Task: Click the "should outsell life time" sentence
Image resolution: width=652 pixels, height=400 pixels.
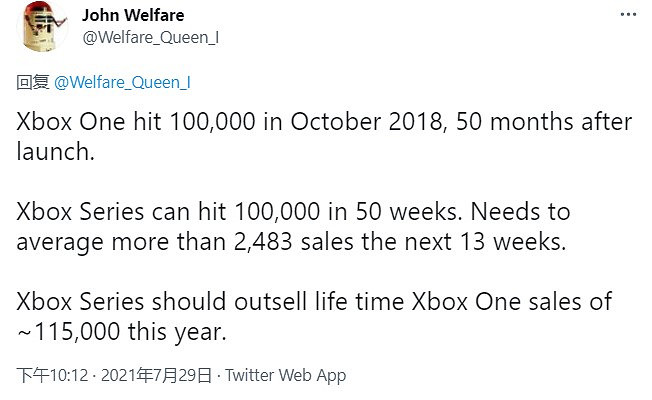Action: pyautogui.click(x=270, y=302)
